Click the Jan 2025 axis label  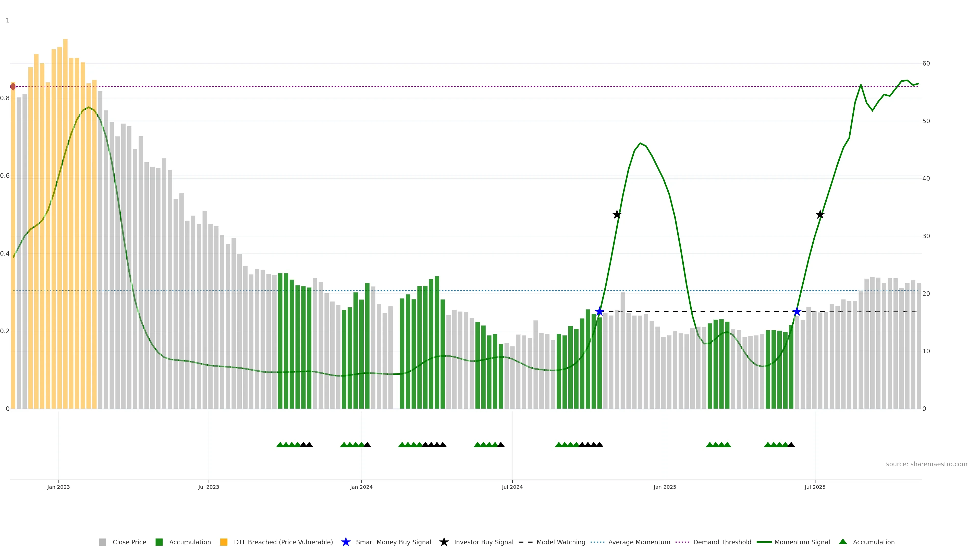click(665, 487)
